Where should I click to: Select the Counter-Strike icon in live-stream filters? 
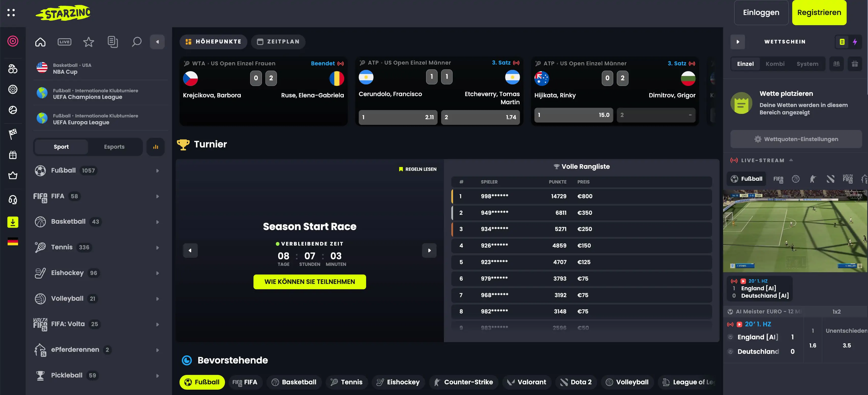click(x=813, y=179)
